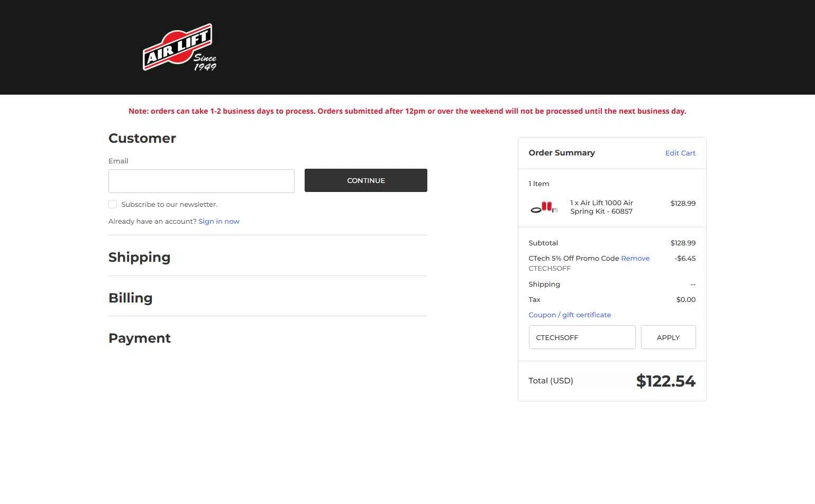Click the 1 Item count text
Screen dimensions: 815x504
(539, 184)
